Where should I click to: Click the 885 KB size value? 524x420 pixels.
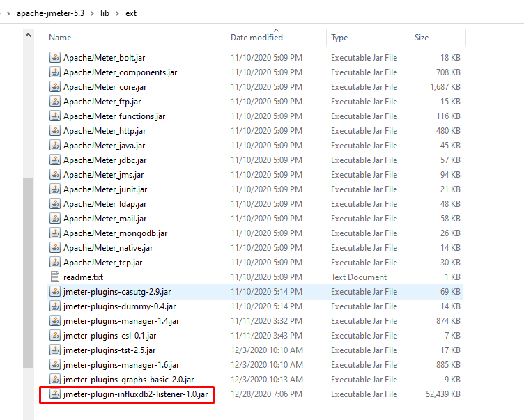[448, 365]
